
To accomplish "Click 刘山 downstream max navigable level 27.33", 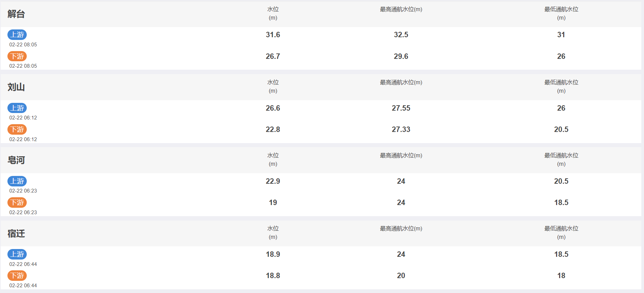I will 401,129.
